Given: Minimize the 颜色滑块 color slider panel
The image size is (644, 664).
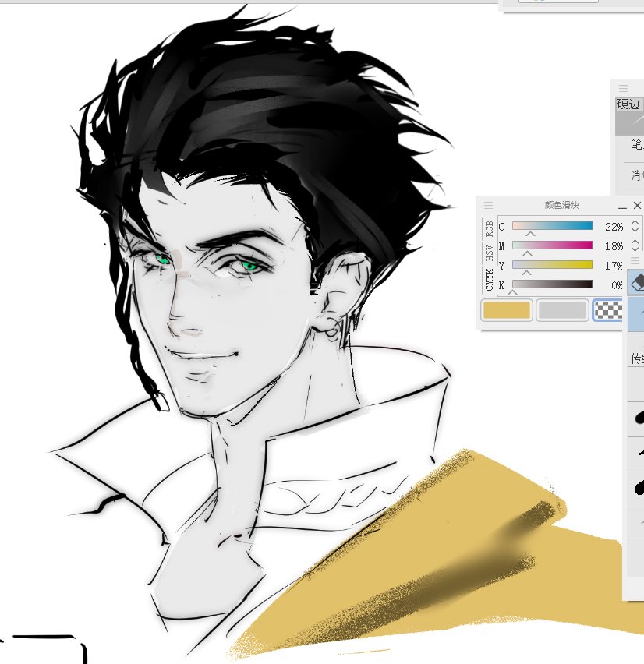Looking at the screenshot, I should 622,207.
